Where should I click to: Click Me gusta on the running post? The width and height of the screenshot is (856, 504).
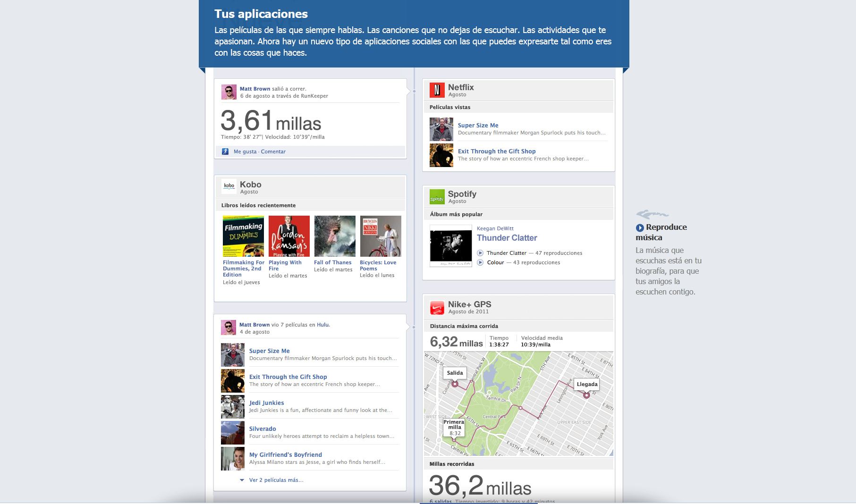(x=245, y=151)
